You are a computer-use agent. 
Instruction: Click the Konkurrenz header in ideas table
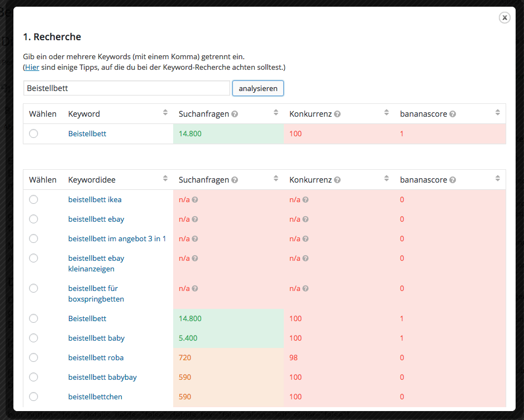310,180
